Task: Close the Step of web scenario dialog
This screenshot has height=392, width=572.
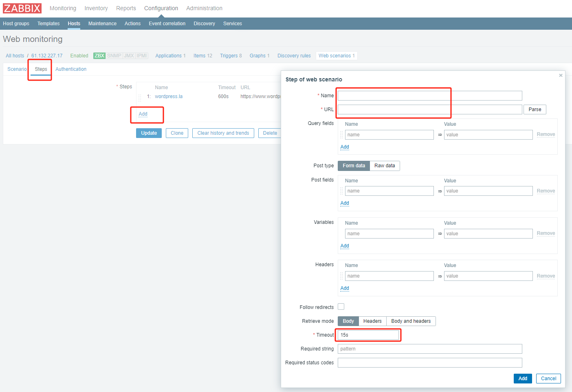Action: 561,75
